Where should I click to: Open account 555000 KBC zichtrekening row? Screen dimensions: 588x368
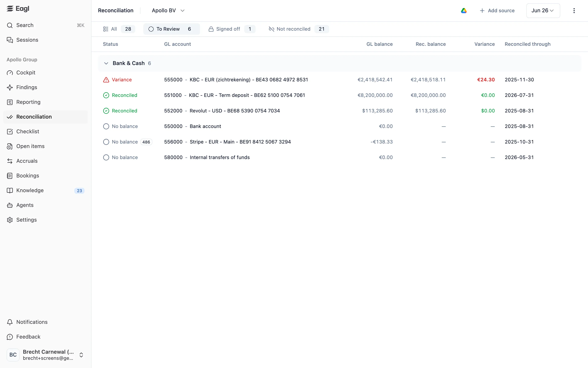[340, 80]
